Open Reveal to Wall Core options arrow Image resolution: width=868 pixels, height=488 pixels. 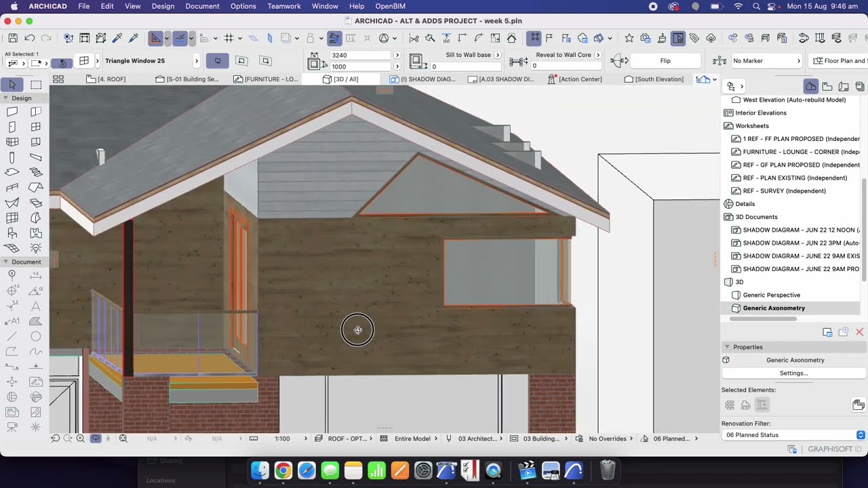[597, 55]
